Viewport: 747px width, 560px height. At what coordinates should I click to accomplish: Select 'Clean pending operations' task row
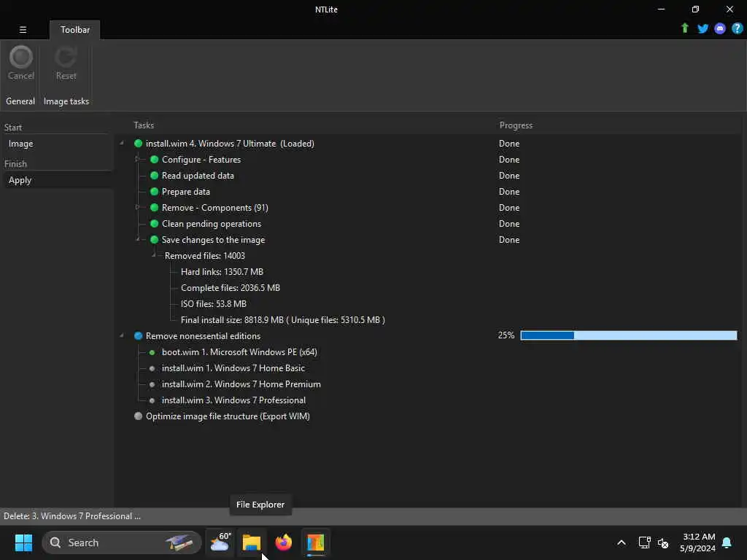(212, 224)
